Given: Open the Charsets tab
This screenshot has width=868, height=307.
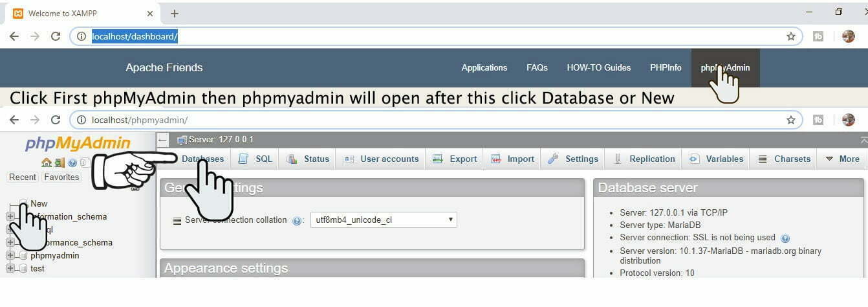Looking at the screenshot, I should 785,159.
